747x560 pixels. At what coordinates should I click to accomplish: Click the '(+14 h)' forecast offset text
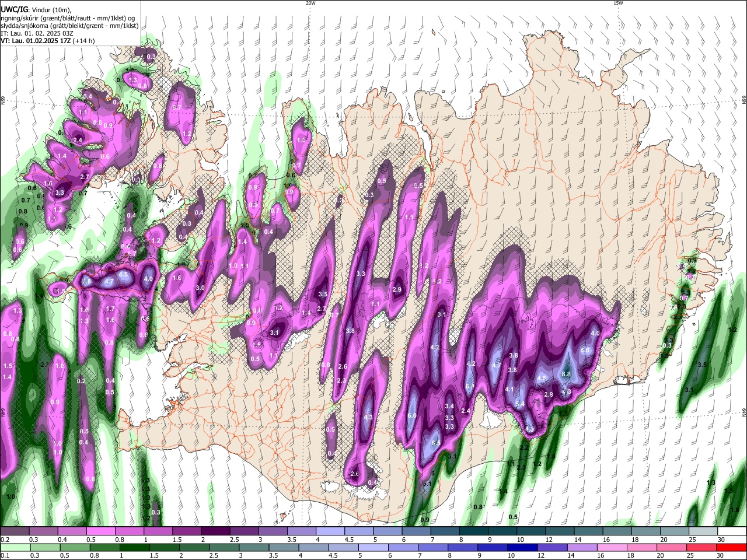click(x=85, y=41)
